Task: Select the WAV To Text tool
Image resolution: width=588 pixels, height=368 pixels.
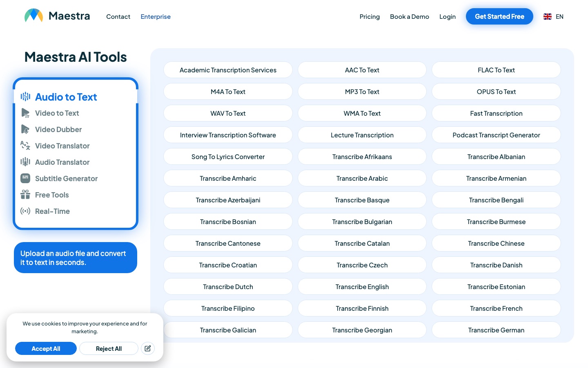Action: click(228, 113)
